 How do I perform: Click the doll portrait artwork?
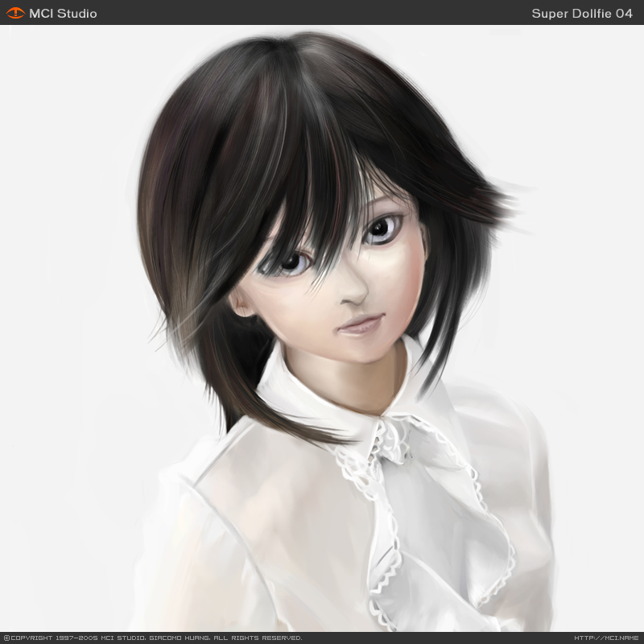pos(322,328)
